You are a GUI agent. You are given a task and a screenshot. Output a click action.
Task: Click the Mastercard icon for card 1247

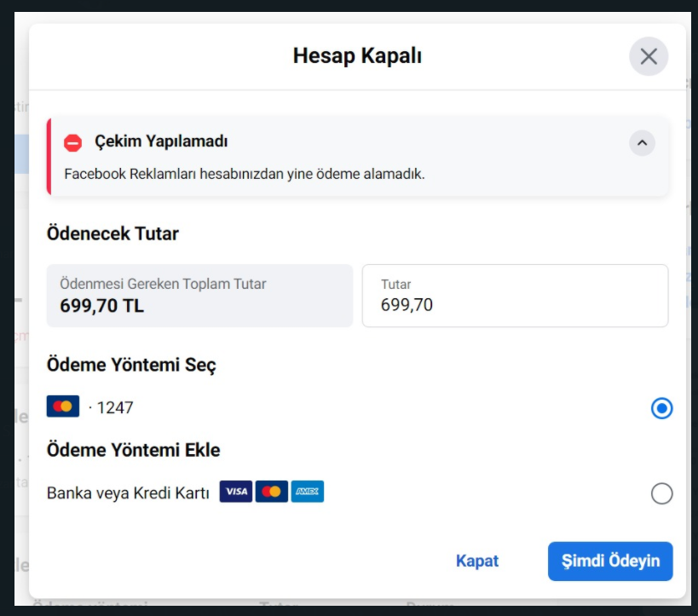pos(63,406)
